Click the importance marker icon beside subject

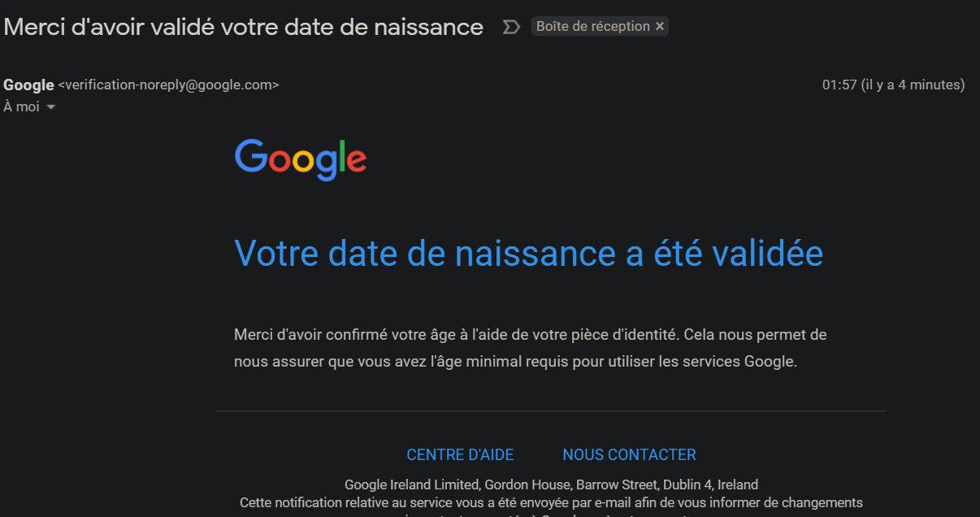tap(510, 27)
